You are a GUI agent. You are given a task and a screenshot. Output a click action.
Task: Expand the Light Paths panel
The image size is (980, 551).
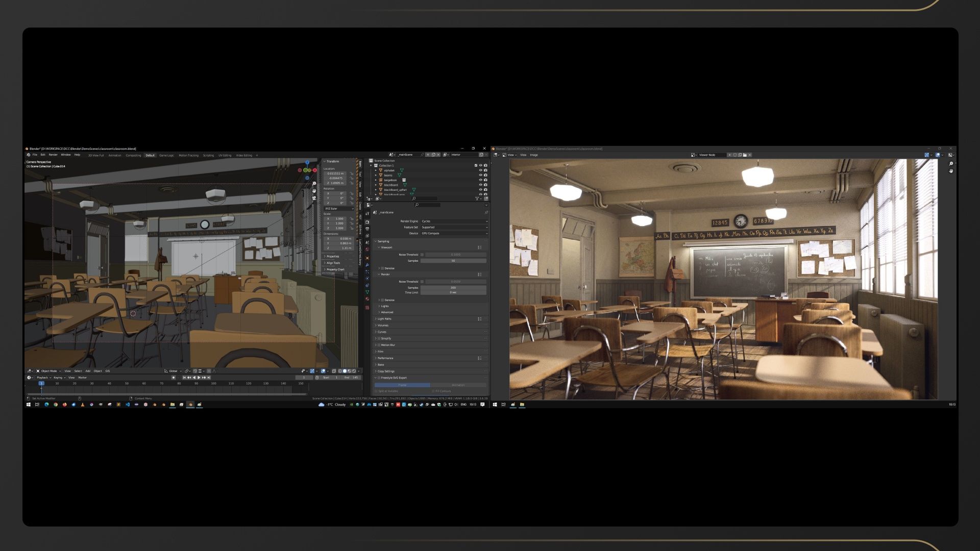coord(384,319)
